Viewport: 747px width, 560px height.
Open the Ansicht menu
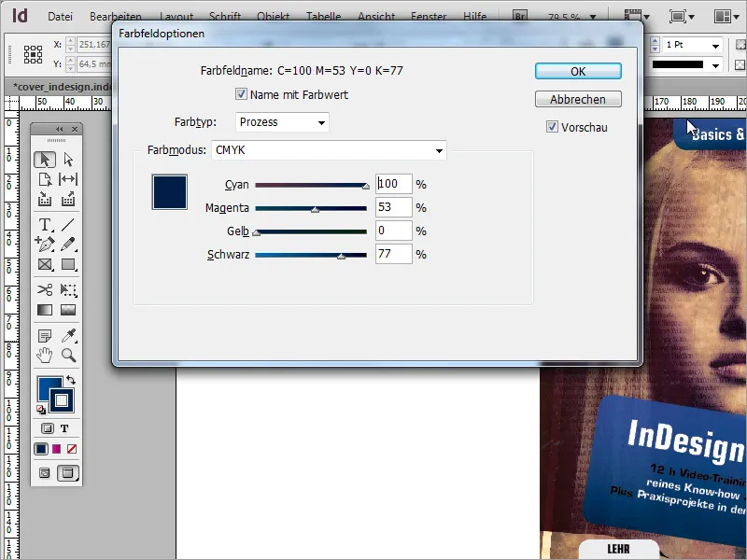(376, 17)
